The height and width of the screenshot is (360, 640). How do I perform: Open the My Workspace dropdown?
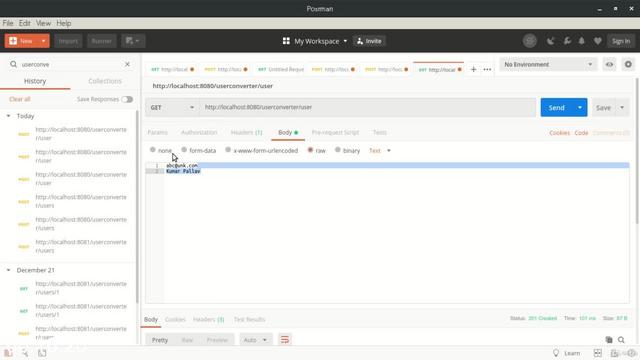click(320, 41)
